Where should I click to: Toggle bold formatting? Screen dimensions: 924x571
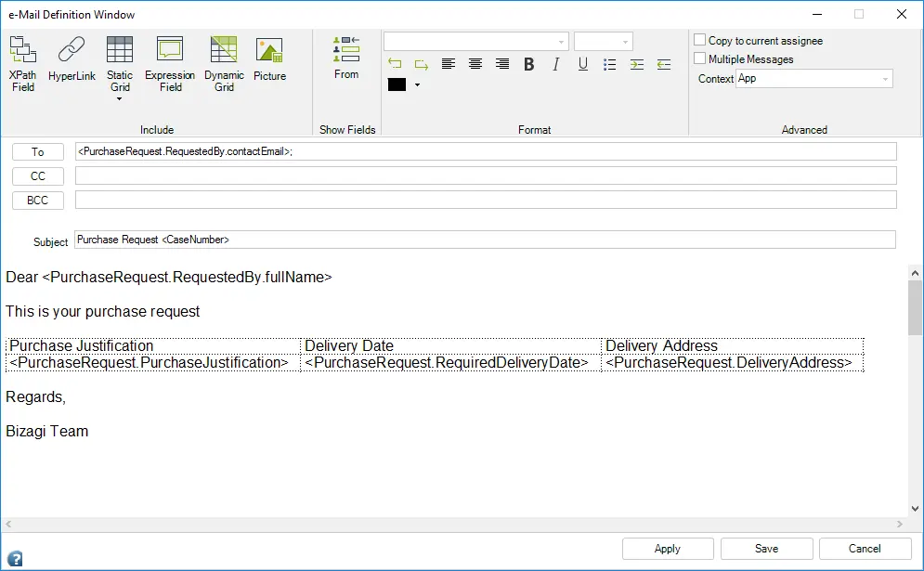[x=529, y=64]
